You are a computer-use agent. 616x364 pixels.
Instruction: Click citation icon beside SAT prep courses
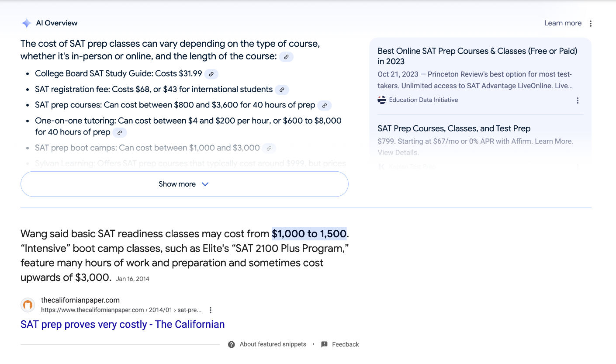tap(324, 106)
